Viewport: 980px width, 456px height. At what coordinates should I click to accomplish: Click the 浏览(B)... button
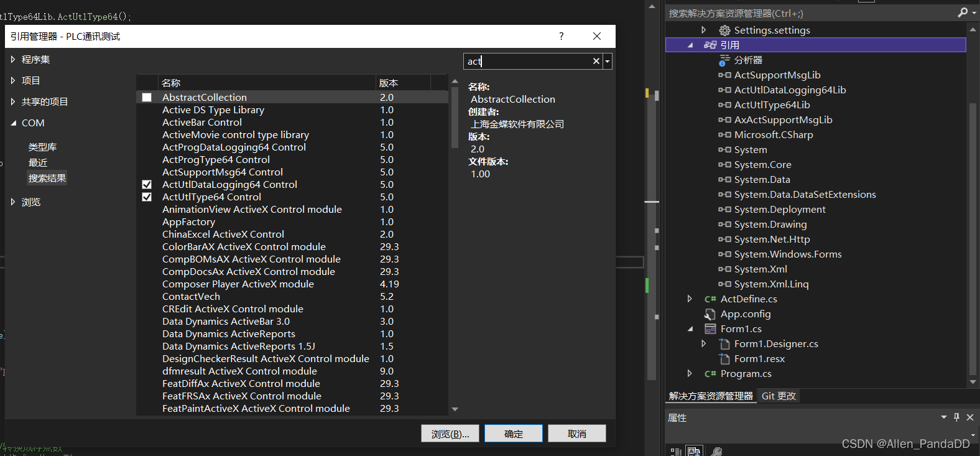point(450,434)
